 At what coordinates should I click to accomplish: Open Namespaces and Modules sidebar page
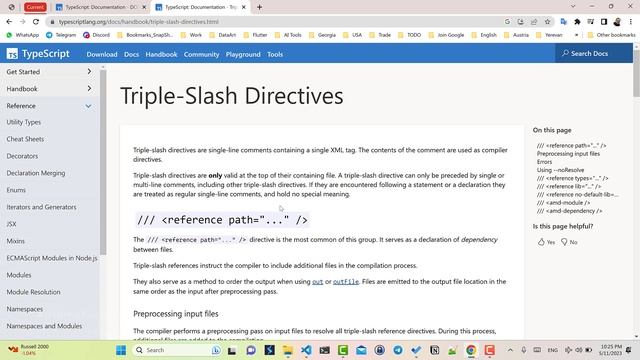(x=44, y=326)
